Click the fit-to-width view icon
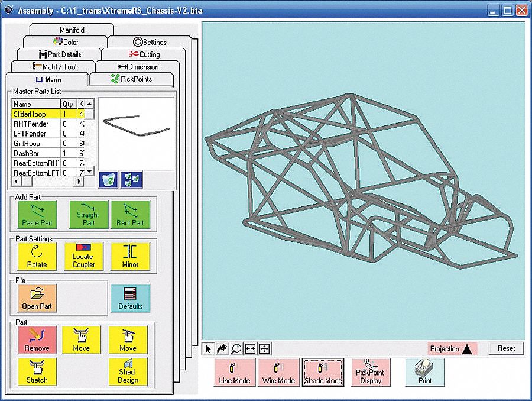This screenshot has height=401, width=532. 250,349
